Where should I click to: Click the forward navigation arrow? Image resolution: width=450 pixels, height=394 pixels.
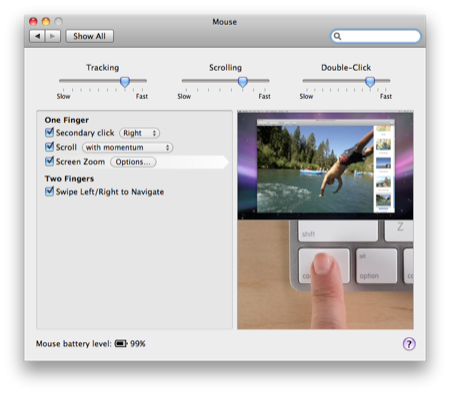click(x=53, y=36)
